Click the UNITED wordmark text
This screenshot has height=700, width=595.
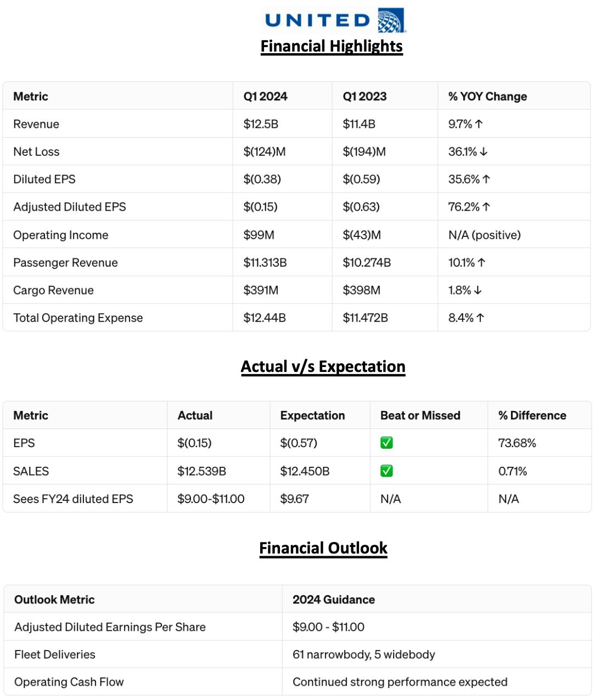[x=318, y=21]
